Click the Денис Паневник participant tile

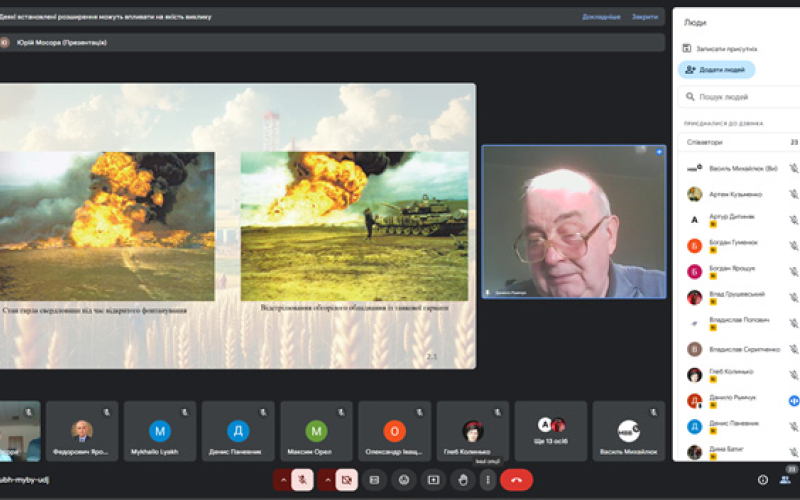point(238,431)
